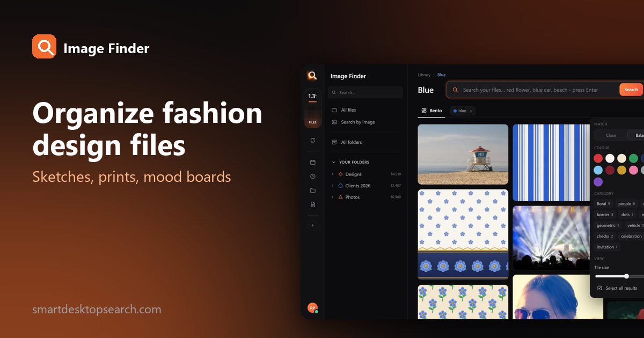Image resolution: width=644 pixels, height=338 pixels.
Task: Toggle the dots category chip
Action: click(627, 215)
